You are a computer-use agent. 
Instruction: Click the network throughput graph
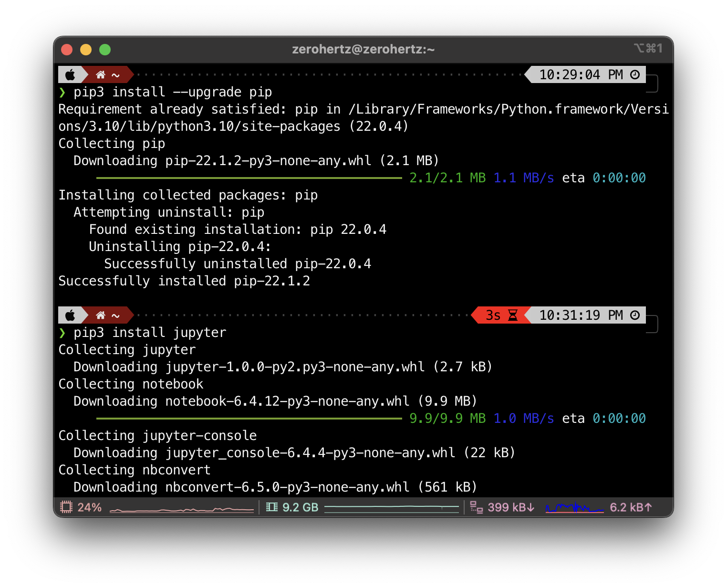[574, 507]
